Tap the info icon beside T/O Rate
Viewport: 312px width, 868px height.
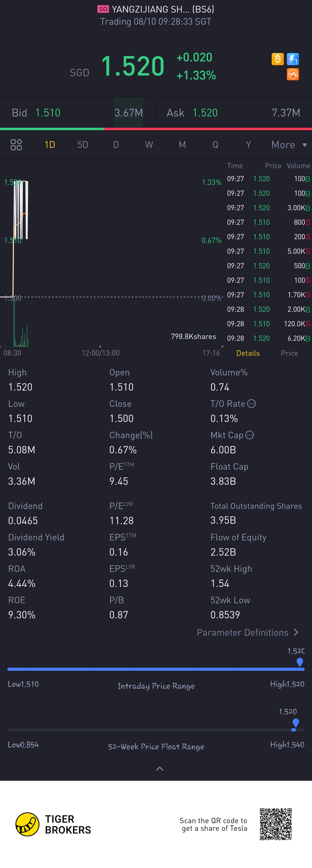(x=251, y=403)
